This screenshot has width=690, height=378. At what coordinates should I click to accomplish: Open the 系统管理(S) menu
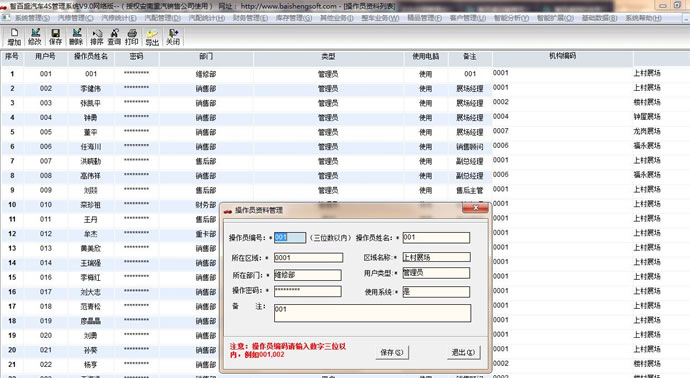pyautogui.click(x=32, y=18)
